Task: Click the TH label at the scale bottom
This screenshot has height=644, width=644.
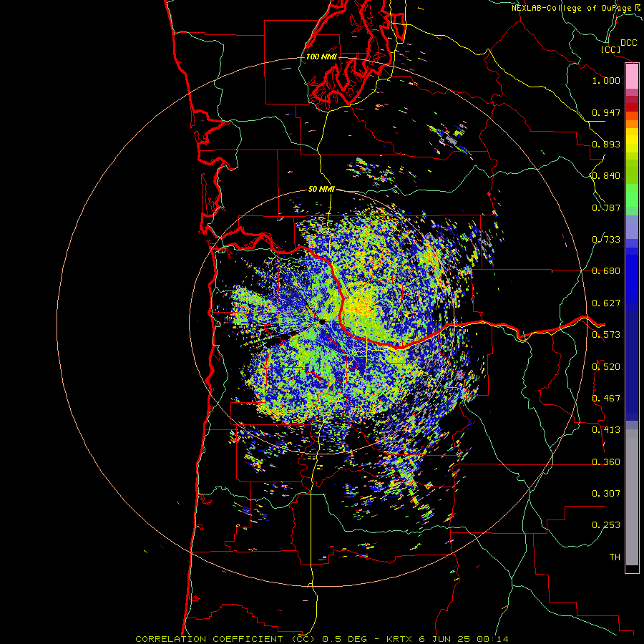Action: pyautogui.click(x=615, y=557)
